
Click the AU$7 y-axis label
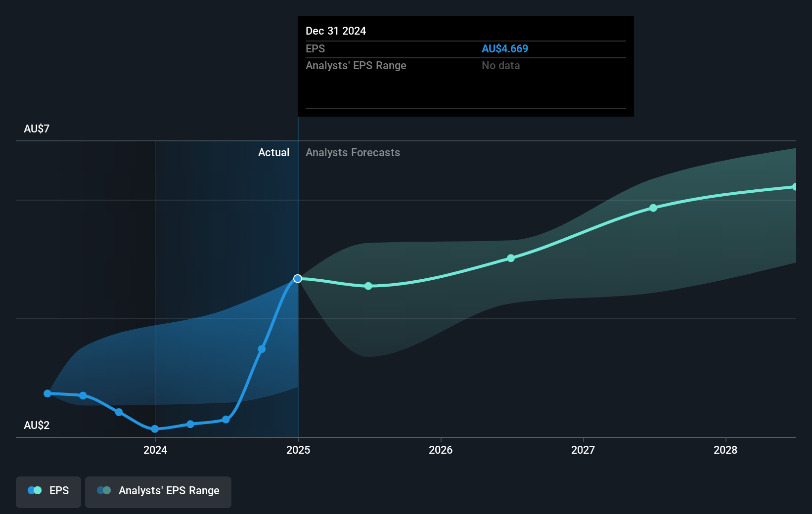(37, 128)
